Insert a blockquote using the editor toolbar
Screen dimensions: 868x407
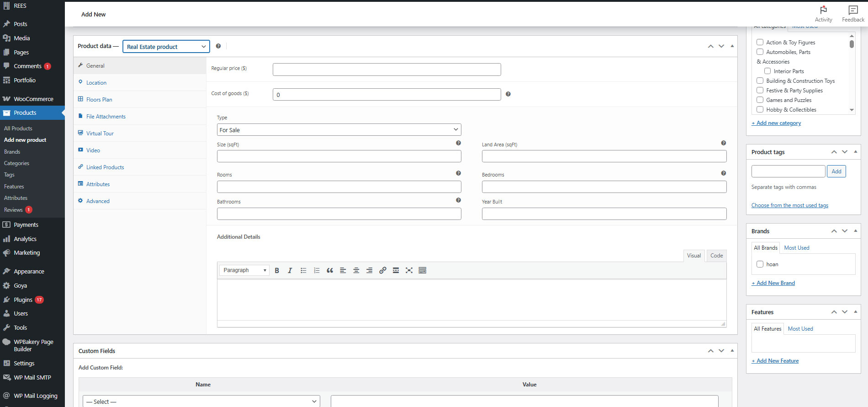(330, 270)
